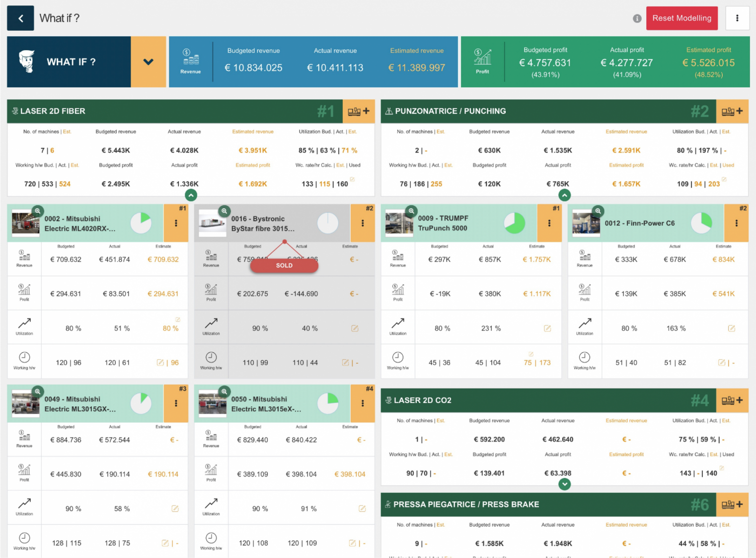
Task: Open the 0049 Mitsubishi machine thumbnail
Action: click(x=25, y=403)
